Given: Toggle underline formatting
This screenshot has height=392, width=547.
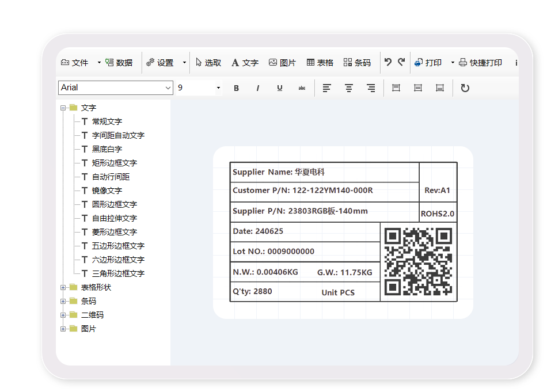Looking at the screenshot, I should 280,88.
